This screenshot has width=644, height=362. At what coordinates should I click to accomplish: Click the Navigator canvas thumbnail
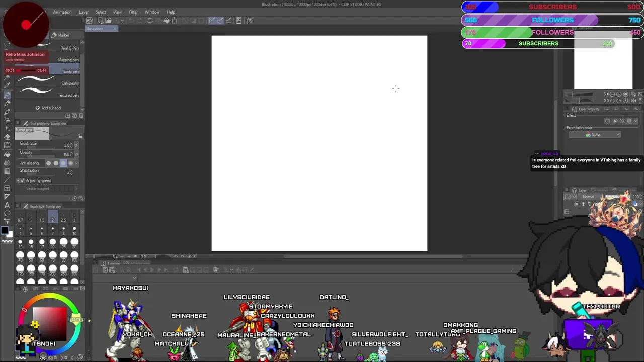603,60
